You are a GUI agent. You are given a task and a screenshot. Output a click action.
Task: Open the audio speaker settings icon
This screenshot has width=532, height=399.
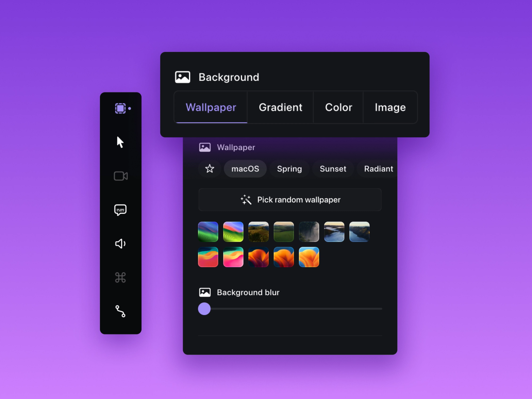pos(120,244)
